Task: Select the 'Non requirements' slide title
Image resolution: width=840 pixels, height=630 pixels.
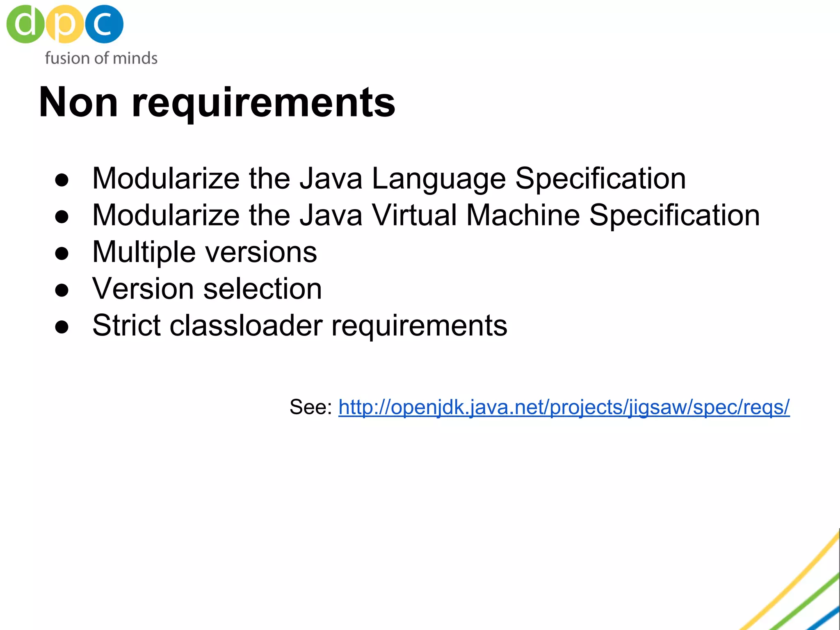Action: (217, 102)
